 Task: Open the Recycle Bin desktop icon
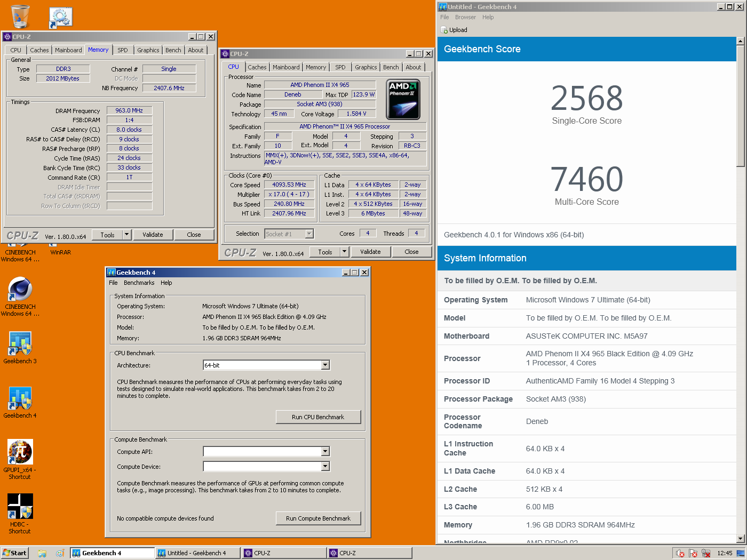tap(20, 16)
